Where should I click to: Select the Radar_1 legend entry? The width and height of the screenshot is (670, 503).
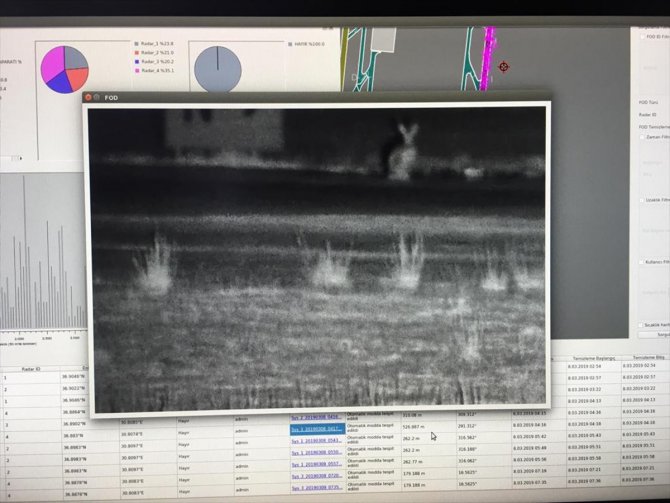(x=155, y=44)
